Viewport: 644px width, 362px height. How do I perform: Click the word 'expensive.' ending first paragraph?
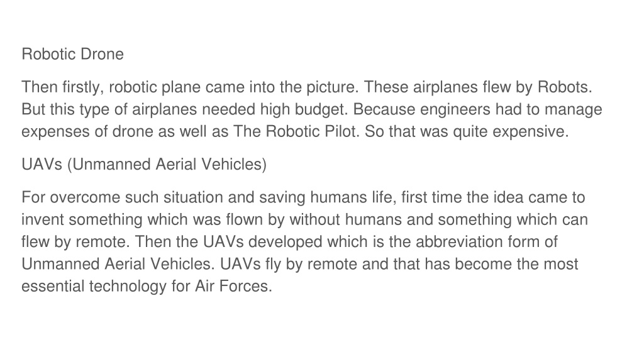[x=531, y=131]
